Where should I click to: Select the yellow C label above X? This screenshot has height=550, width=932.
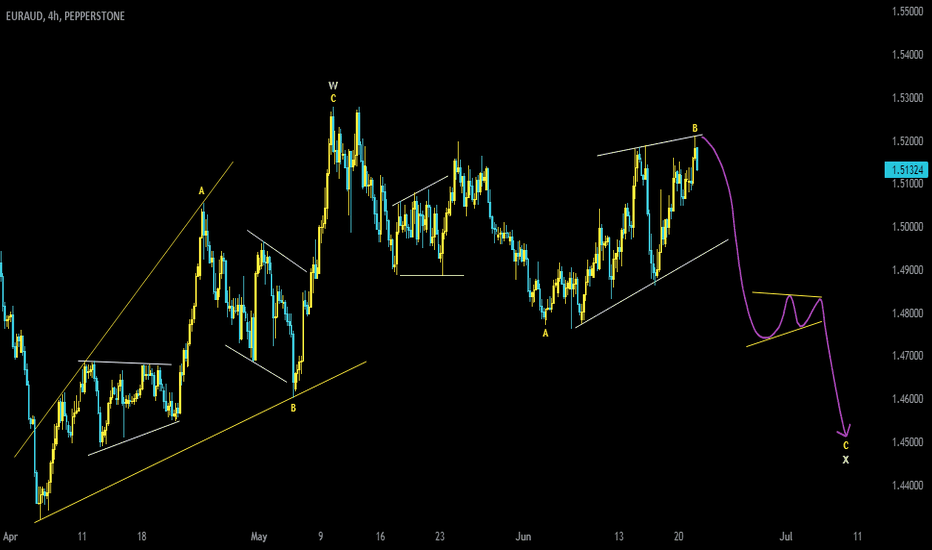click(x=846, y=445)
